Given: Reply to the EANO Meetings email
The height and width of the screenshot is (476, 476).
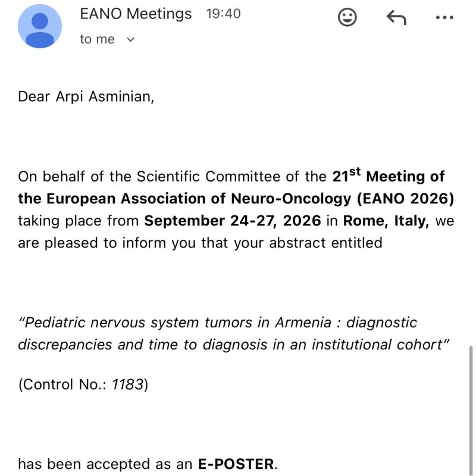Looking at the screenshot, I should (x=396, y=17).
